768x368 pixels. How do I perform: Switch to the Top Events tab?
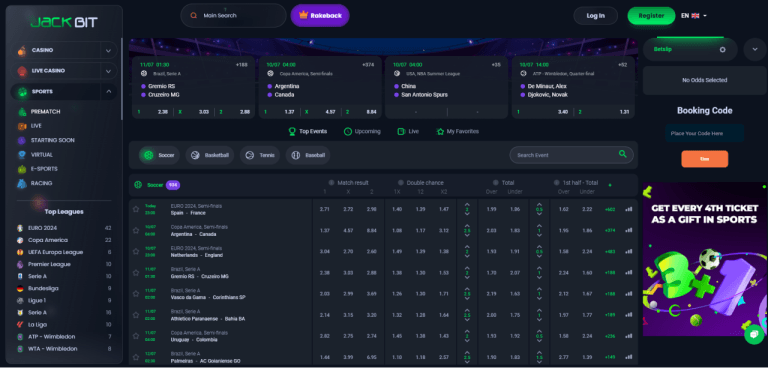point(308,131)
